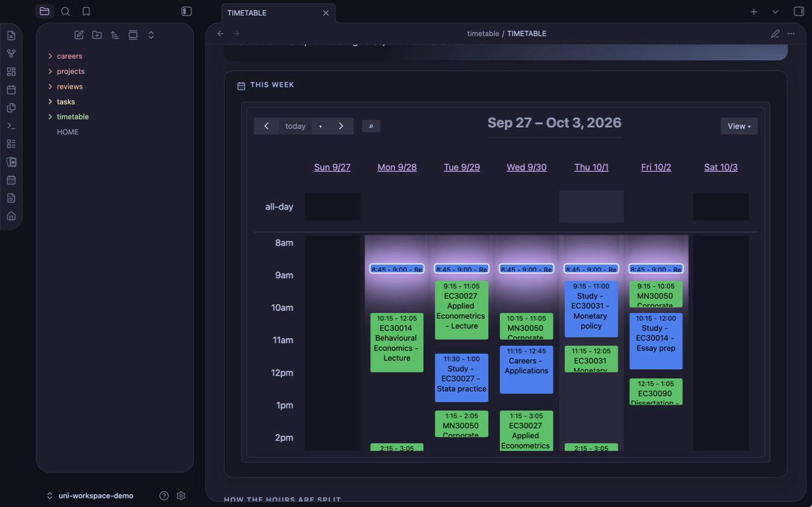Screen dimensions: 812x507
Task: Navigate back in note history
Action: [220, 34]
